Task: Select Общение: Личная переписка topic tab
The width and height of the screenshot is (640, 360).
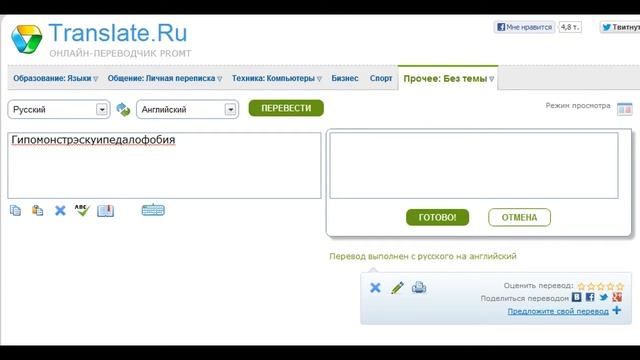Action: pos(161,78)
